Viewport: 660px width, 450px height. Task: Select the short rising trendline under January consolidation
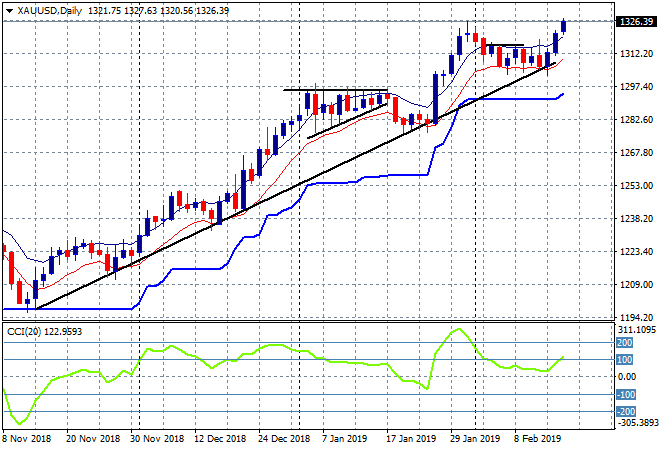point(347,121)
